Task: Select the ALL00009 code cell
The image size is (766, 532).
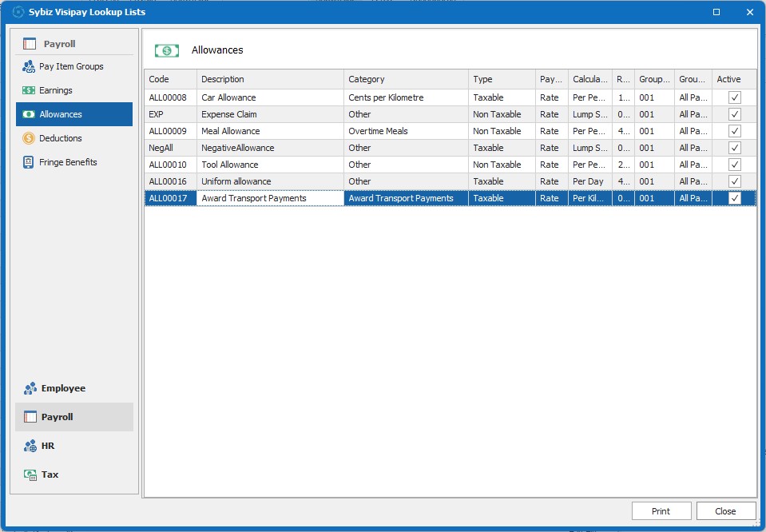Action: (170, 131)
